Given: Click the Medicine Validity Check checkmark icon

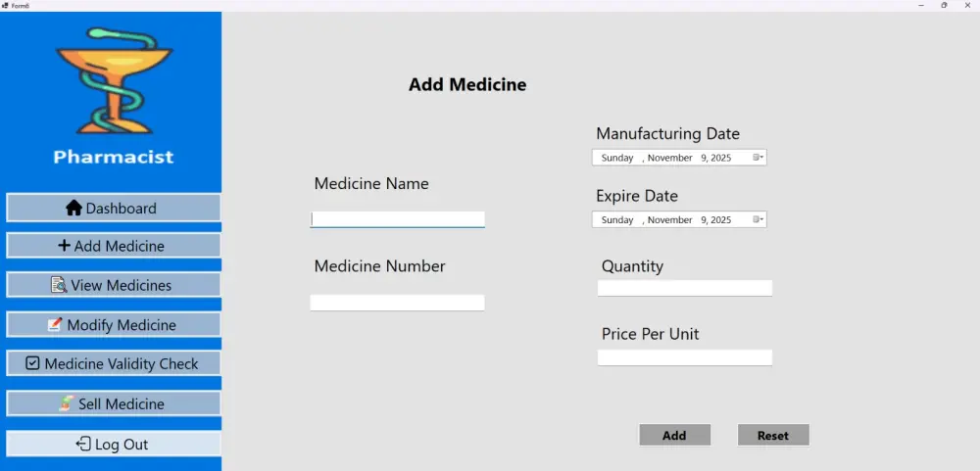Looking at the screenshot, I should tap(32, 363).
